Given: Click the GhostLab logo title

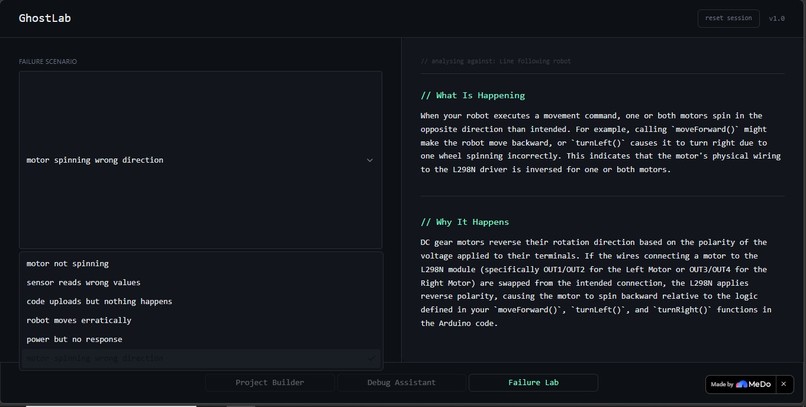Looking at the screenshot, I should pos(45,18).
